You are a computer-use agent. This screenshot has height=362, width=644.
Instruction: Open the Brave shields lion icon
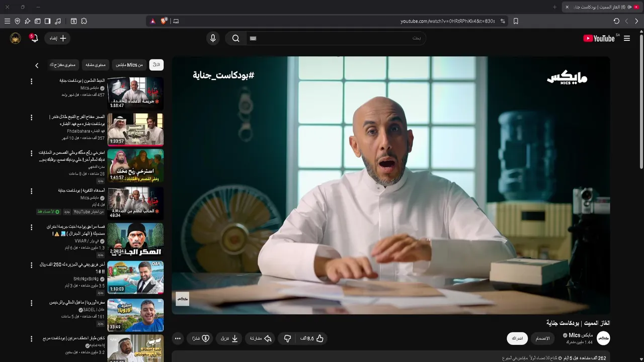[x=164, y=21]
